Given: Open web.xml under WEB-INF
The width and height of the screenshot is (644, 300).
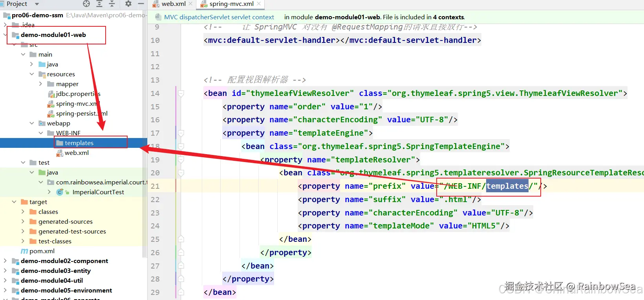Looking at the screenshot, I should tap(77, 153).
